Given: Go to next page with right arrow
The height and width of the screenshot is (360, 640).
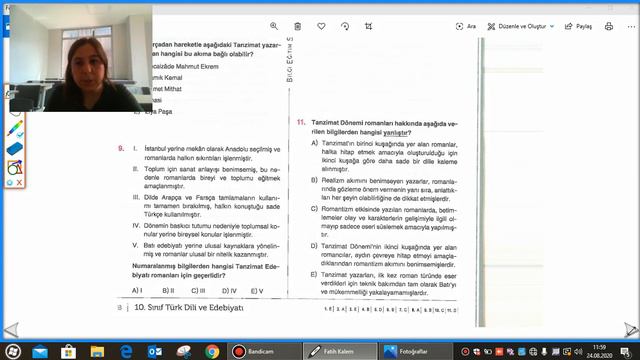Looking at the screenshot, I should pyautogui.click(x=631, y=330).
